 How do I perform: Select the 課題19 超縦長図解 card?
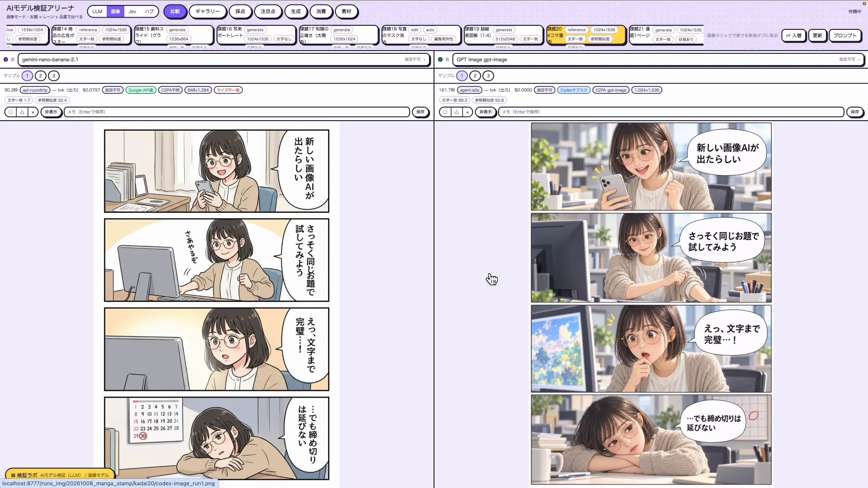(503, 35)
